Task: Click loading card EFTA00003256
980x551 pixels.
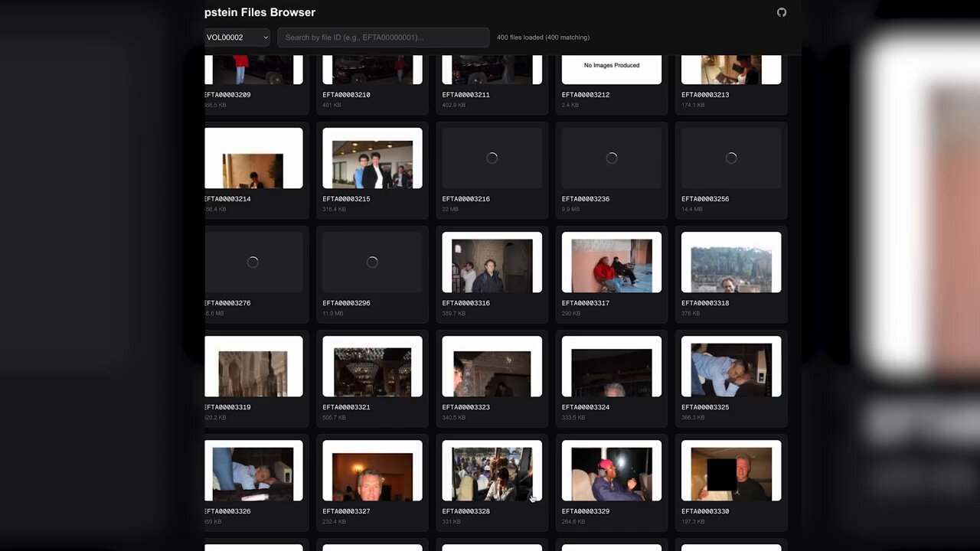Action: pos(731,158)
